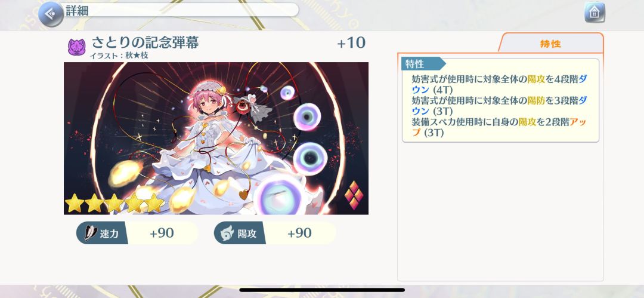Tap the back arrow button
Image resolution: width=644 pixels, height=298 pixels.
[51, 14]
